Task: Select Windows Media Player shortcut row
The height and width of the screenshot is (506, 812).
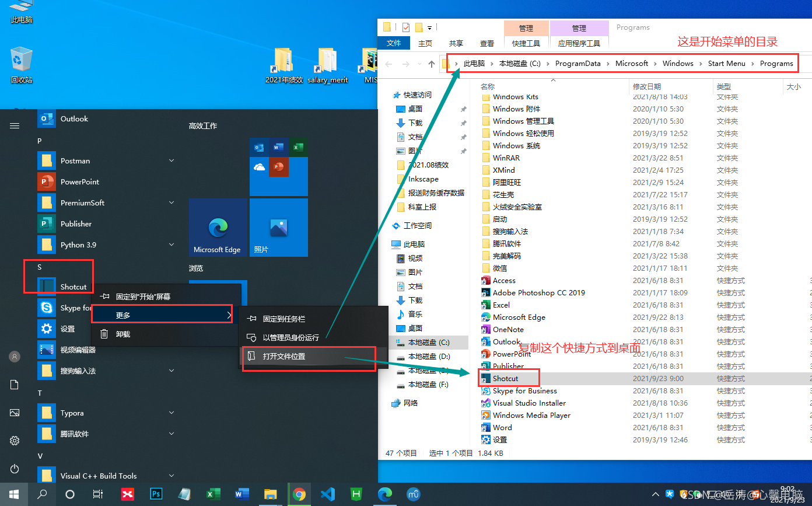Action: pos(531,415)
